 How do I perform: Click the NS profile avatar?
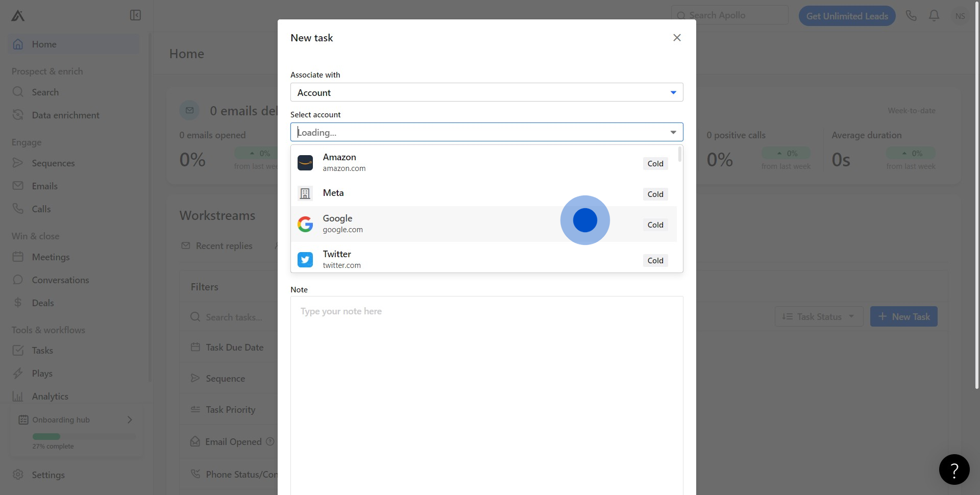click(x=960, y=16)
